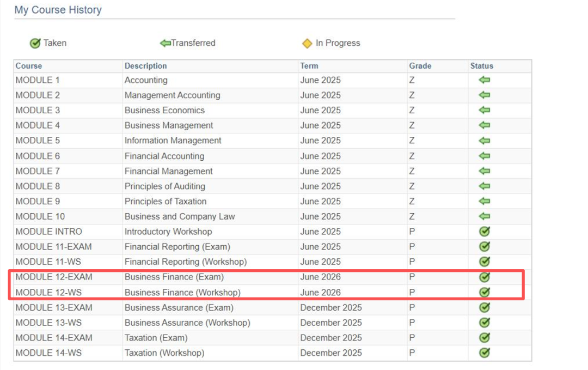Click the taken checkmark for MODULE 13-EXAM
This screenshot has width=588, height=370.
click(485, 307)
